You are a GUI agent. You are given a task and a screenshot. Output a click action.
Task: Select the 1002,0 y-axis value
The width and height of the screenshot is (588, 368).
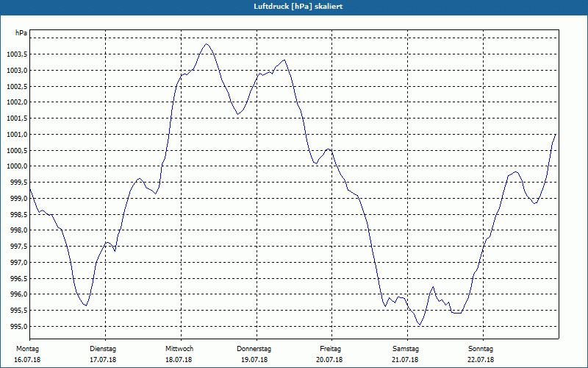[x=17, y=102]
